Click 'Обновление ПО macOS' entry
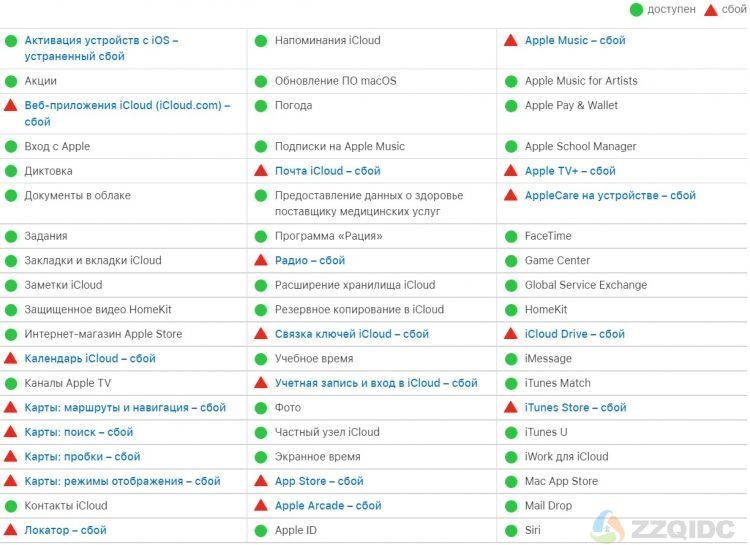This screenshot has width=750, height=545. [x=335, y=81]
